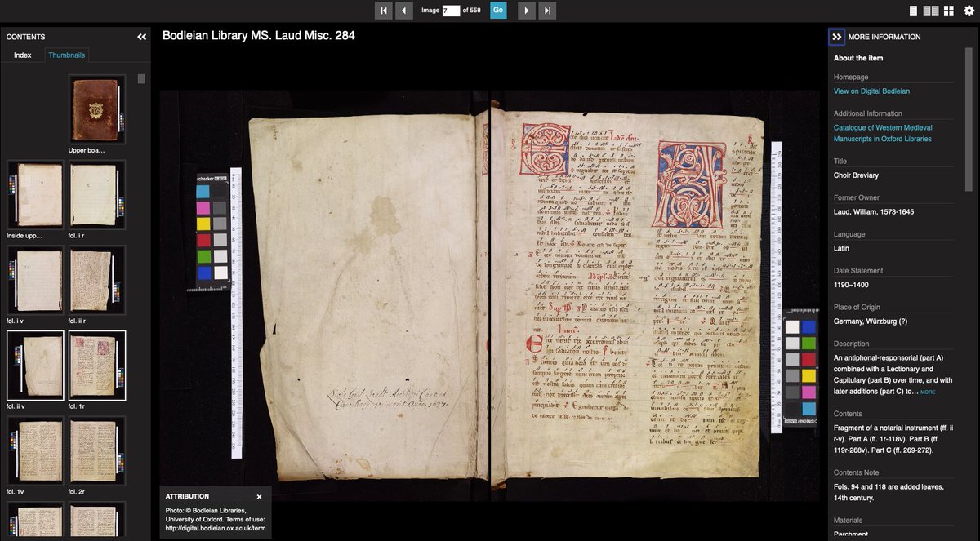
Task: Click the left manuscript page image
Action: 367,299
